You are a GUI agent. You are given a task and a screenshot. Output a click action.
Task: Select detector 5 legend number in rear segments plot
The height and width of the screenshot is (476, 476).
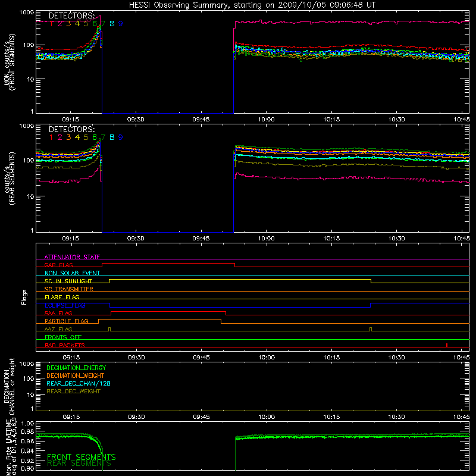pos(86,137)
